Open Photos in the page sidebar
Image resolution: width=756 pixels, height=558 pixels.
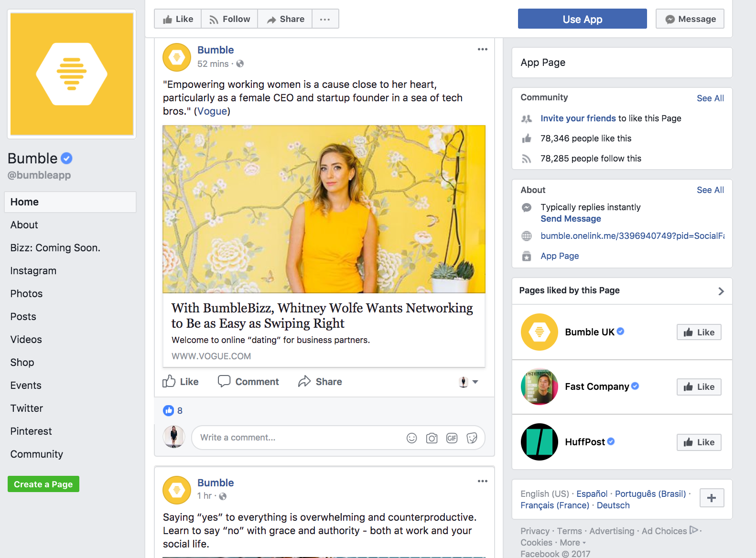point(27,294)
